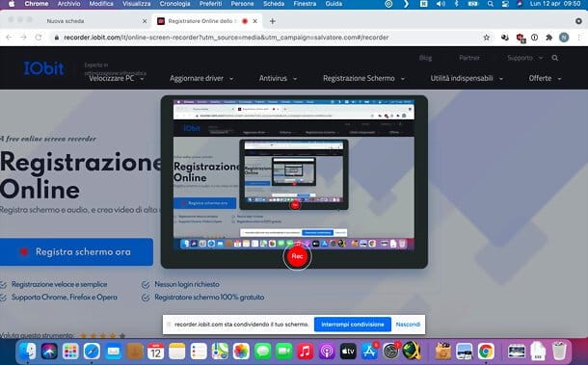Screen dimensions: 588x365
Task: Hide the sharing bar with Nascondi
Action: click(x=408, y=325)
